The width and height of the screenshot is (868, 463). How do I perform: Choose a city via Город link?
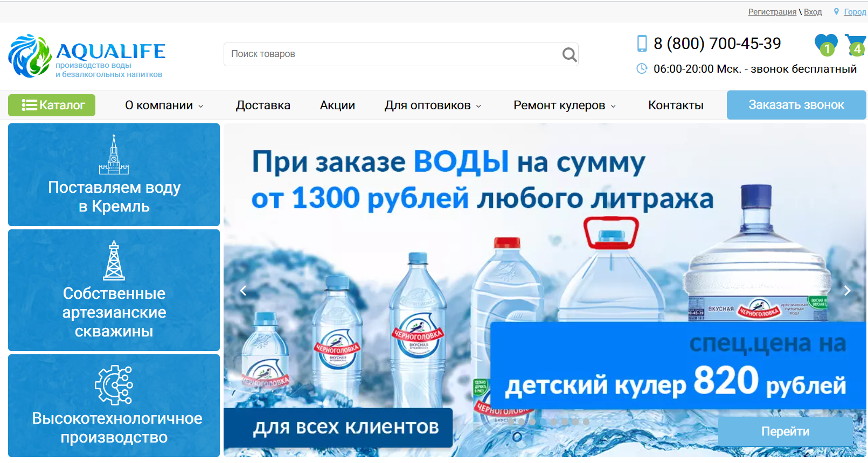(855, 12)
